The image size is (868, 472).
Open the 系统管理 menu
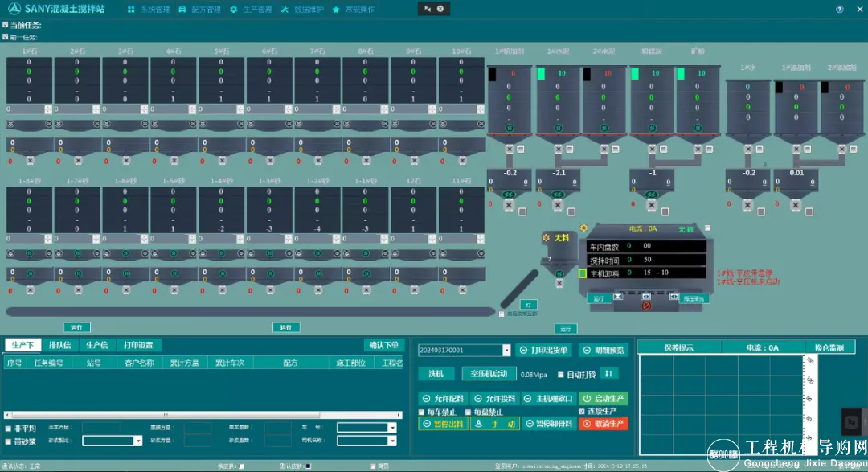[x=149, y=10]
